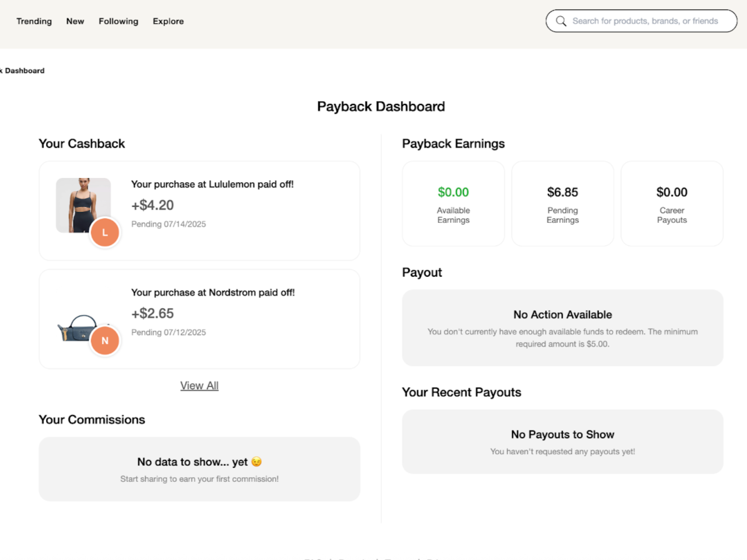
Task: Click the No Payouts to Show panel
Action: (562, 442)
